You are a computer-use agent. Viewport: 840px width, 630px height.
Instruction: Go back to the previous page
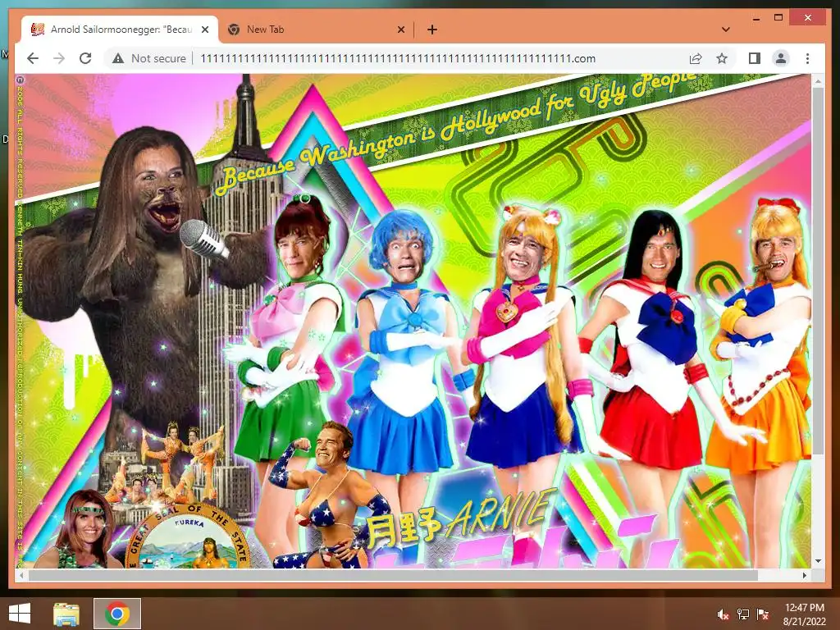point(33,58)
